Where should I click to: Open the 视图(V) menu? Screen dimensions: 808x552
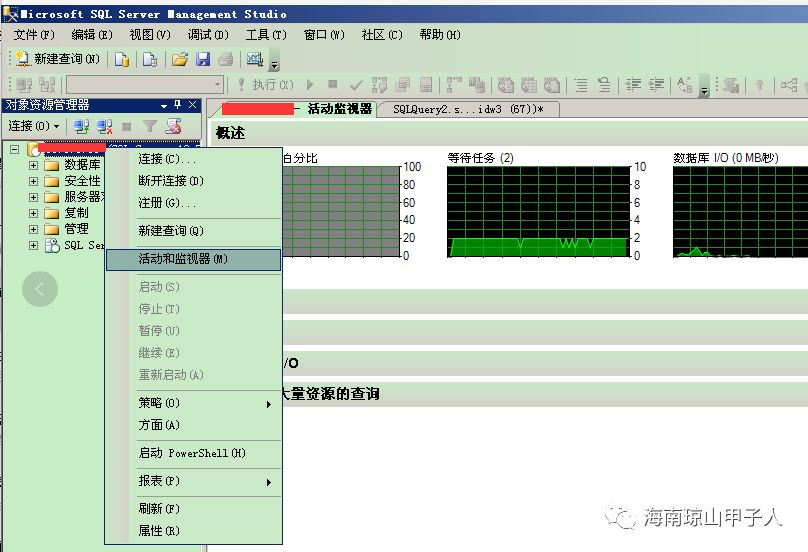tap(150, 35)
